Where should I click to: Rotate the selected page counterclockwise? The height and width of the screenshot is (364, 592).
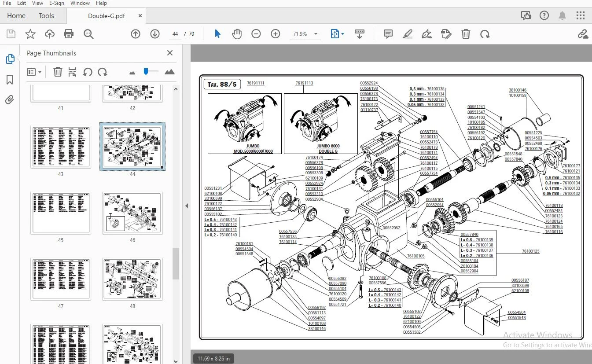(x=88, y=72)
